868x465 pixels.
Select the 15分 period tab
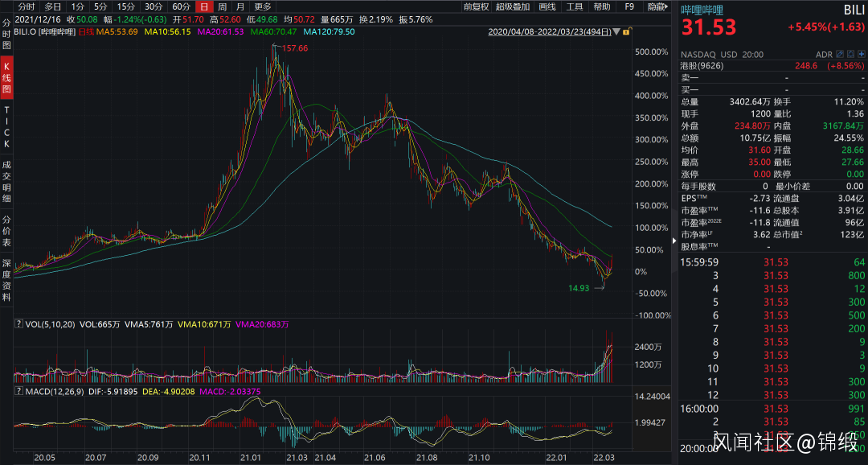coord(125,6)
